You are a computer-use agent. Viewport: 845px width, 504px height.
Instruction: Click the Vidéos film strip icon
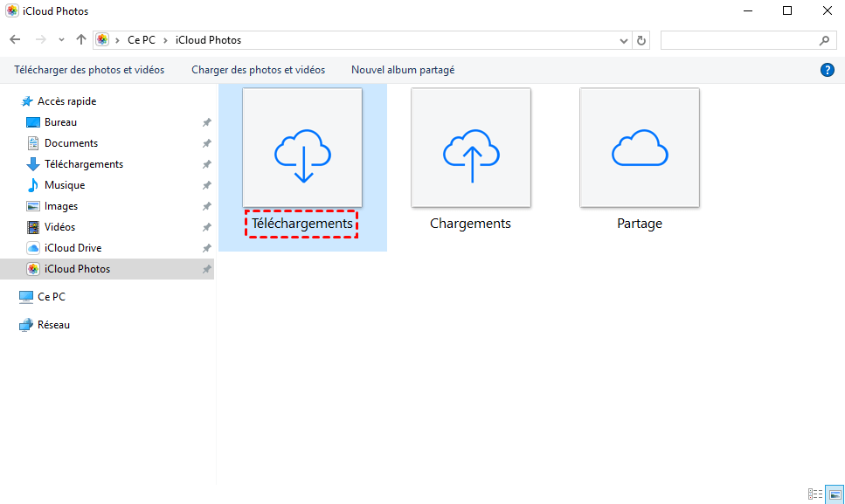(x=33, y=227)
